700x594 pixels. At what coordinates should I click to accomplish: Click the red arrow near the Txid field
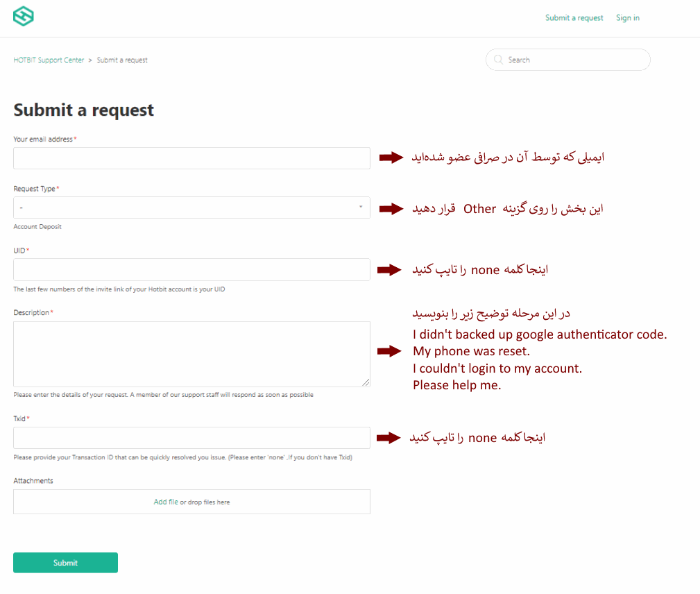(x=390, y=438)
